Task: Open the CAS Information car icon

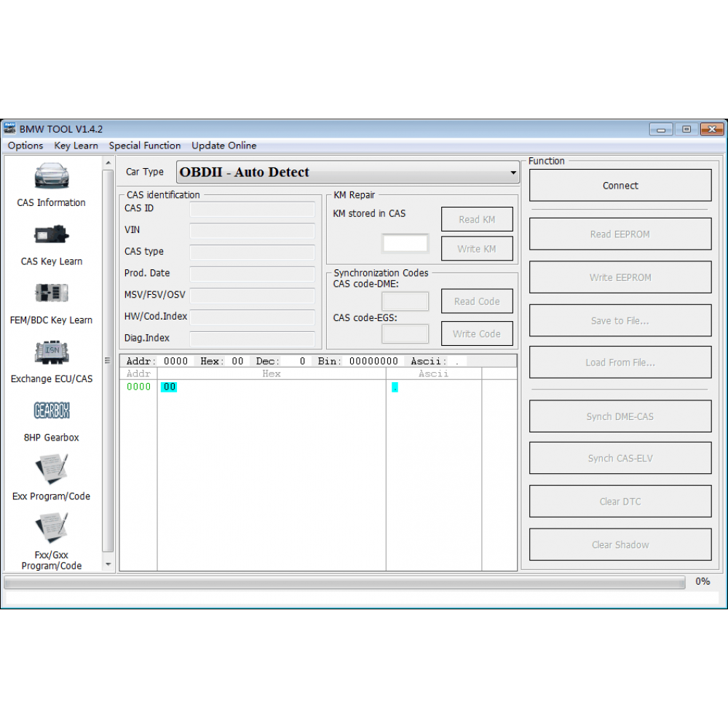Action: 51,177
